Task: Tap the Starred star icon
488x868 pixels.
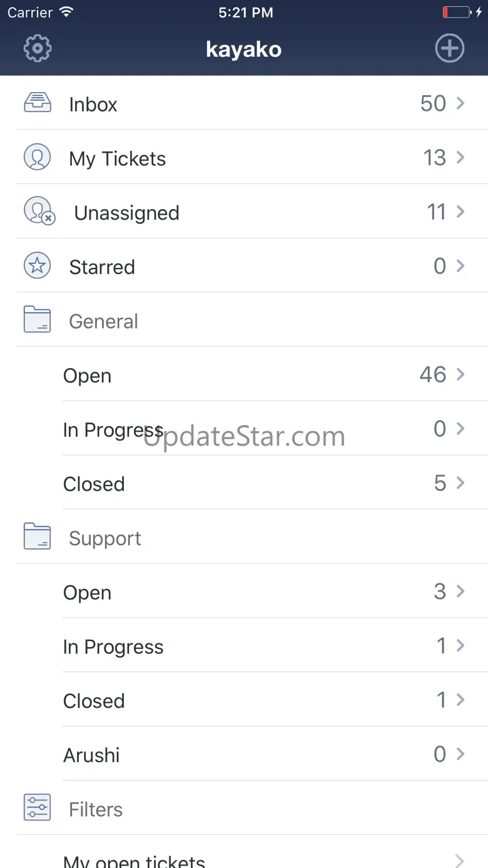Action: 38,266
